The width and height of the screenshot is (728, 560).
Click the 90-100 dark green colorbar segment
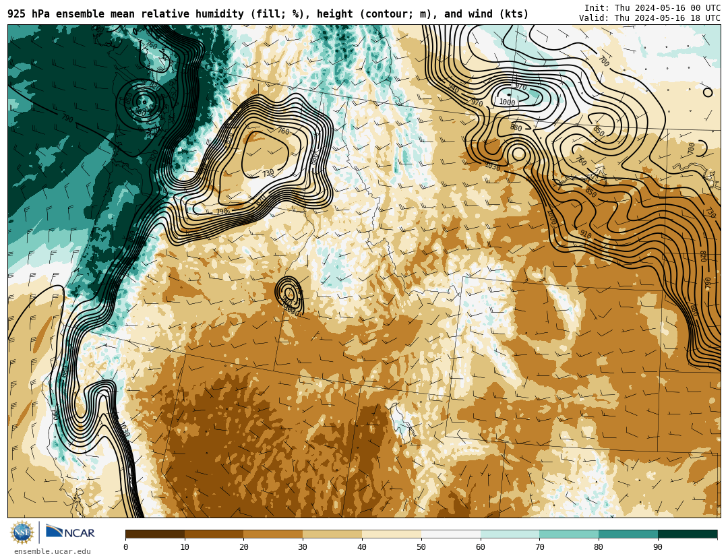coord(688,534)
